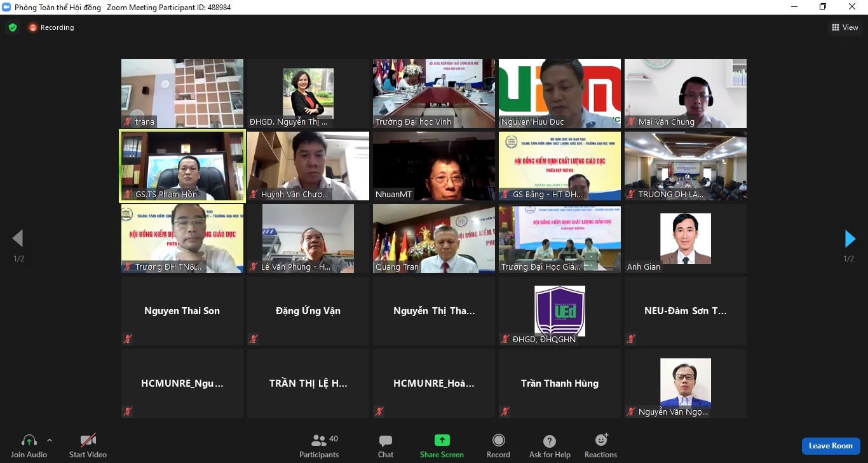Go to next page of participants

tap(850, 238)
